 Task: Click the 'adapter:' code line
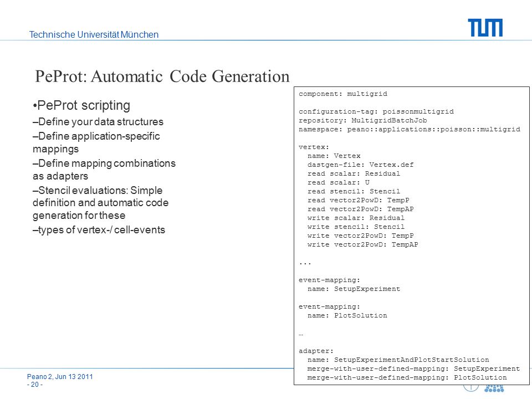(x=316, y=351)
